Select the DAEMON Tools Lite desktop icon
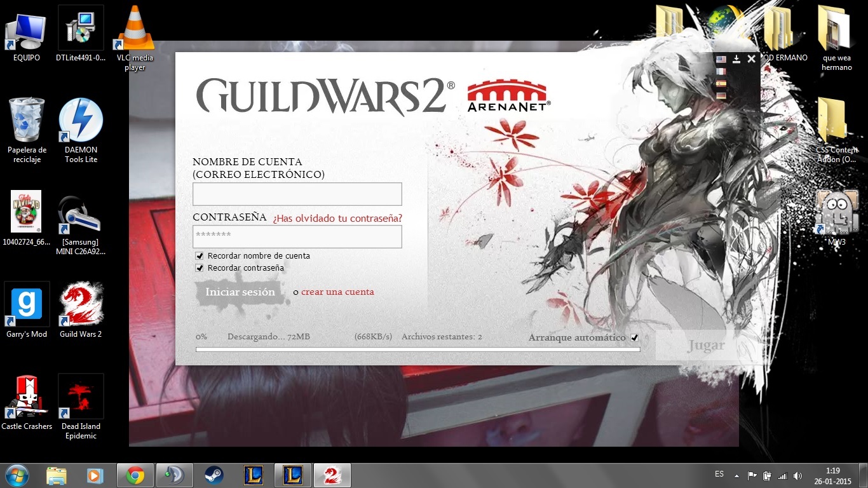 point(81,130)
